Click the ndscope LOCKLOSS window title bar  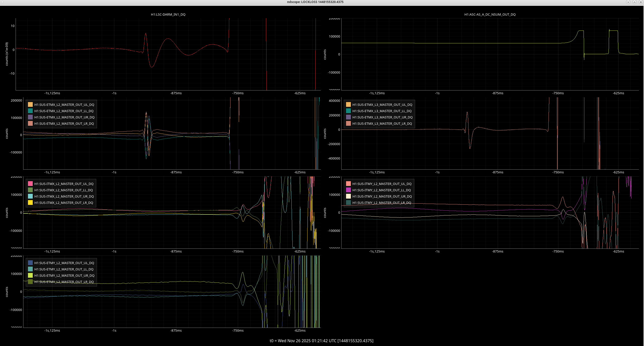pos(315,2)
